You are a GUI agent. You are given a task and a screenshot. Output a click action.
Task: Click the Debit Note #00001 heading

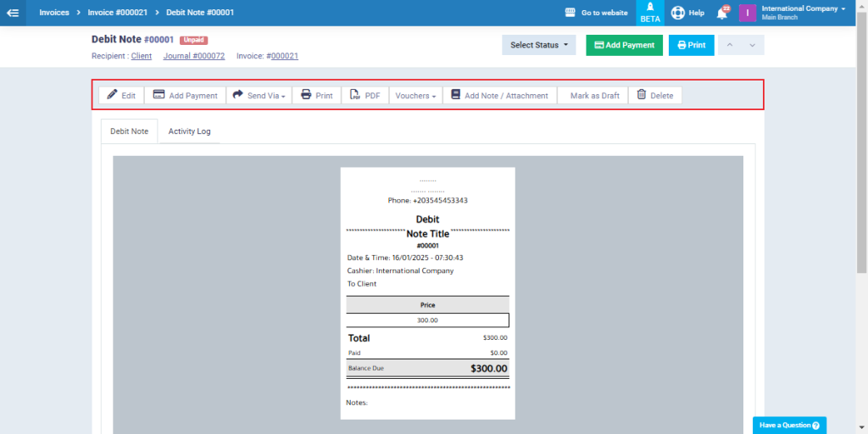[x=133, y=40]
